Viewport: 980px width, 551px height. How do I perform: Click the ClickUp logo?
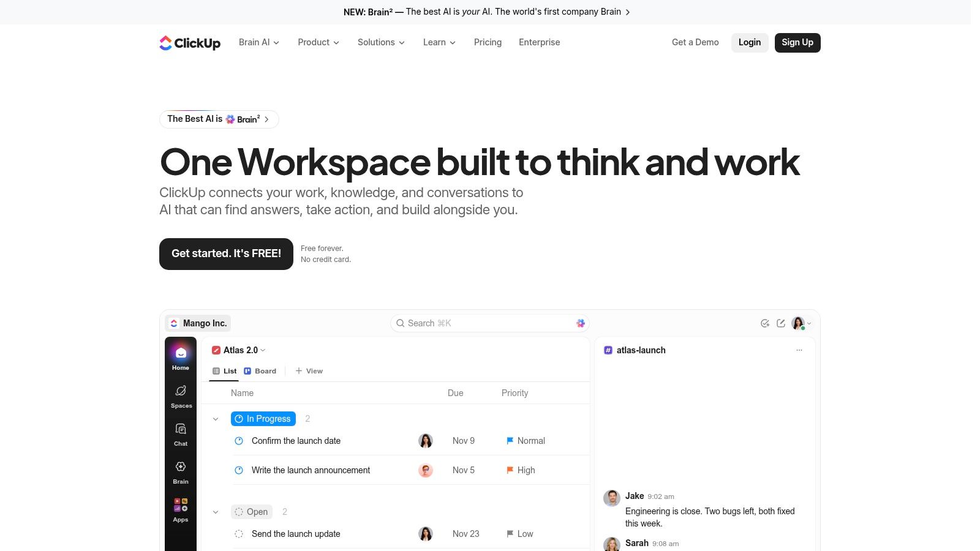pos(190,42)
